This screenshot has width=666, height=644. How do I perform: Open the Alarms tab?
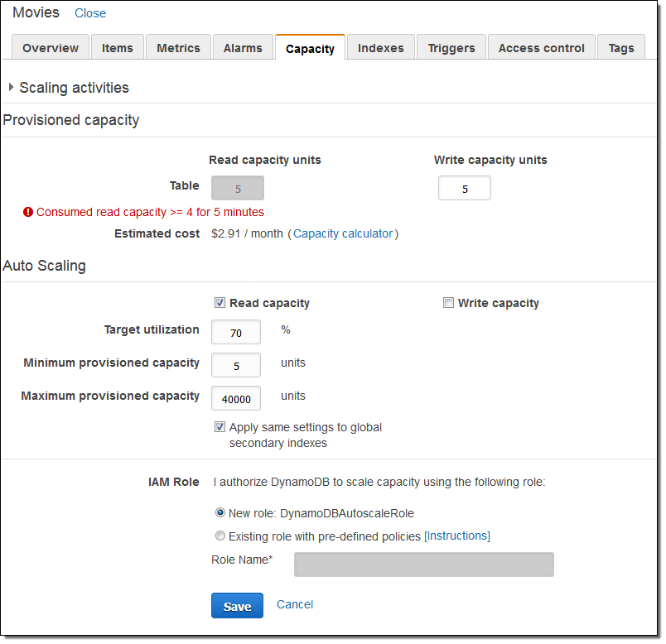point(243,48)
